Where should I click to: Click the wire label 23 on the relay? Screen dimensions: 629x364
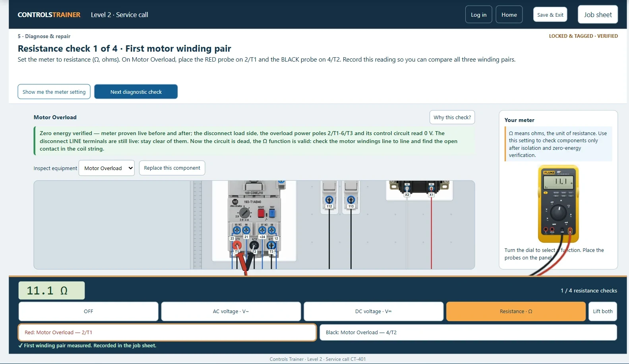(232, 238)
